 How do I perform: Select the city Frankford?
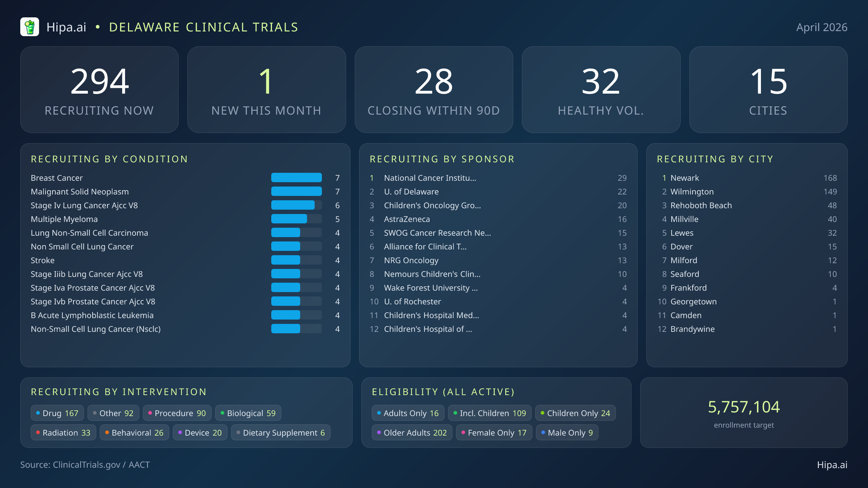click(x=747, y=288)
